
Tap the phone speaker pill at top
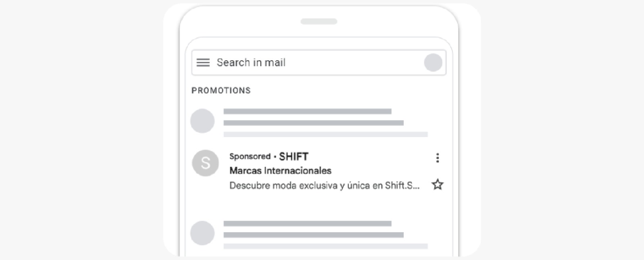point(319,21)
